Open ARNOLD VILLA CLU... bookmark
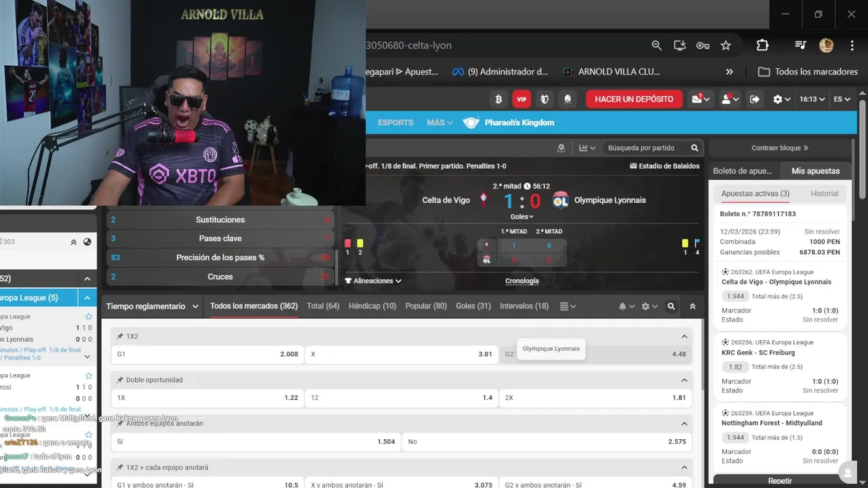 click(x=612, y=72)
